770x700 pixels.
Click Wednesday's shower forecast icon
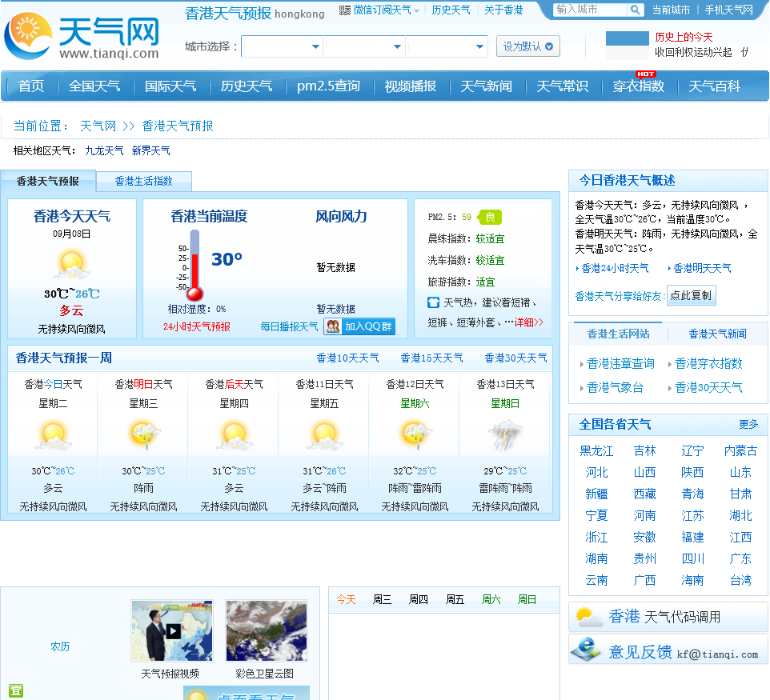tap(144, 436)
